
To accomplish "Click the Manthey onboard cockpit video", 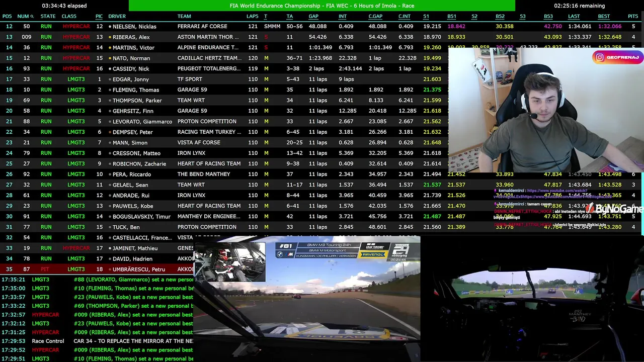I will point(532,299).
